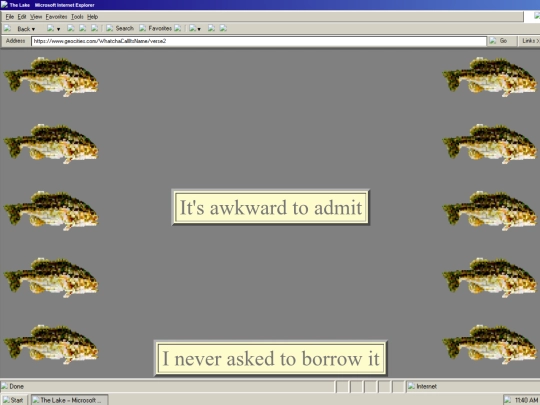The image size is (540, 405).
Task: Click the Address label
Action: click(x=15, y=41)
